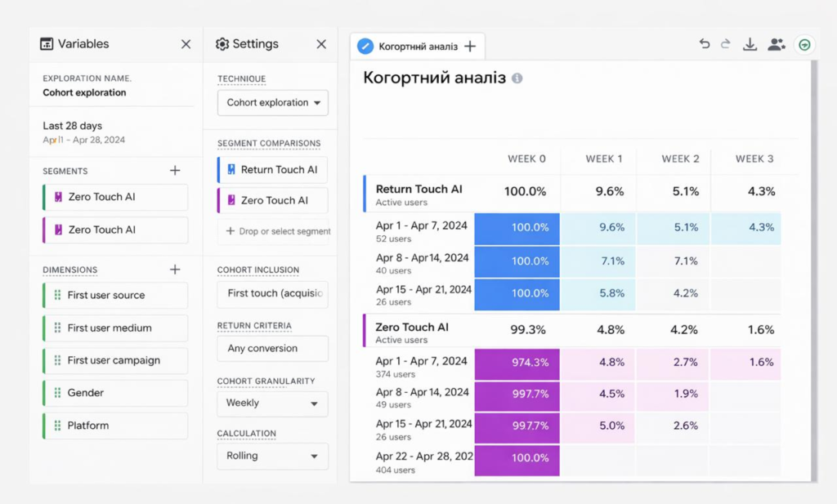
Task: Download the exploration data
Action: [x=750, y=45]
